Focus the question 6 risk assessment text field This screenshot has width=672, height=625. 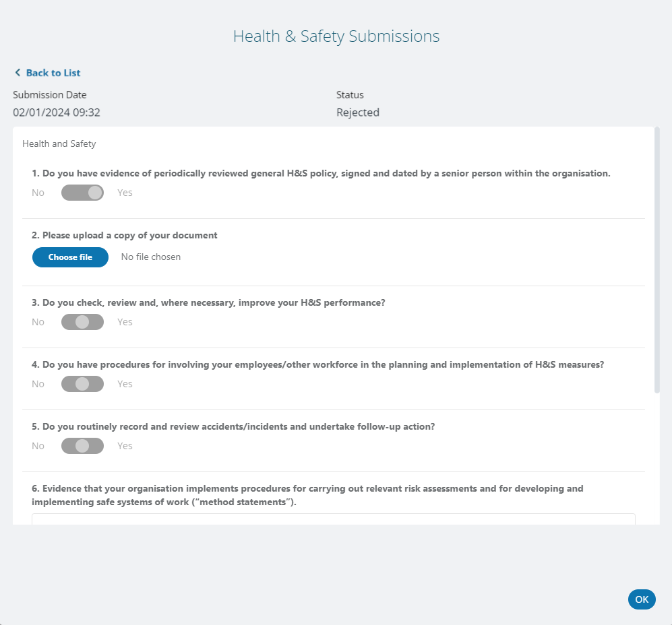(x=333, y=519)
